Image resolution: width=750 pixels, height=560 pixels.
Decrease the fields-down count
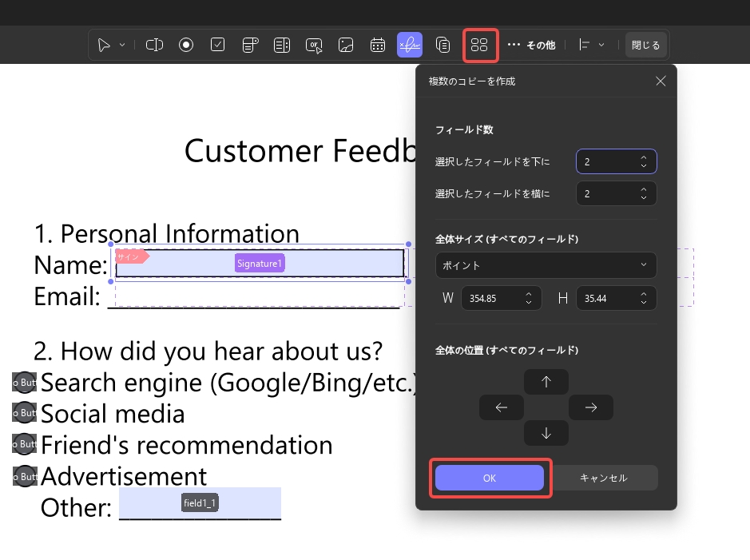(x=644, y=166)
